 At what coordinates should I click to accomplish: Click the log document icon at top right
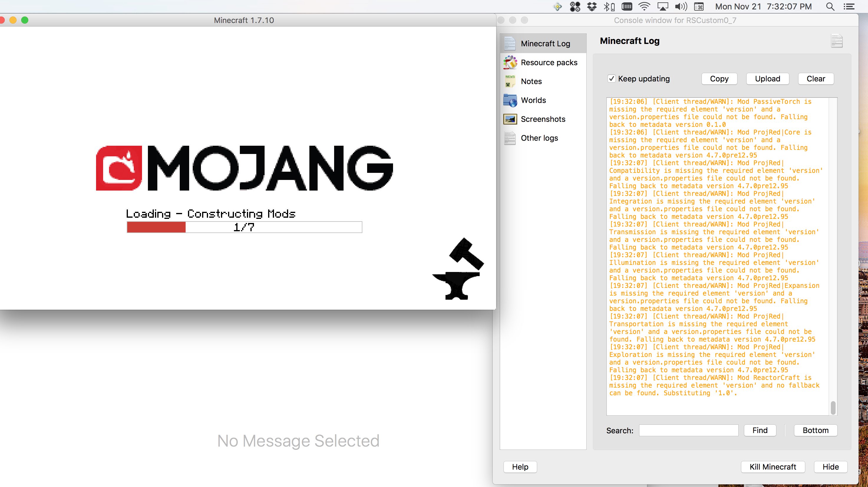coord(836,41)
